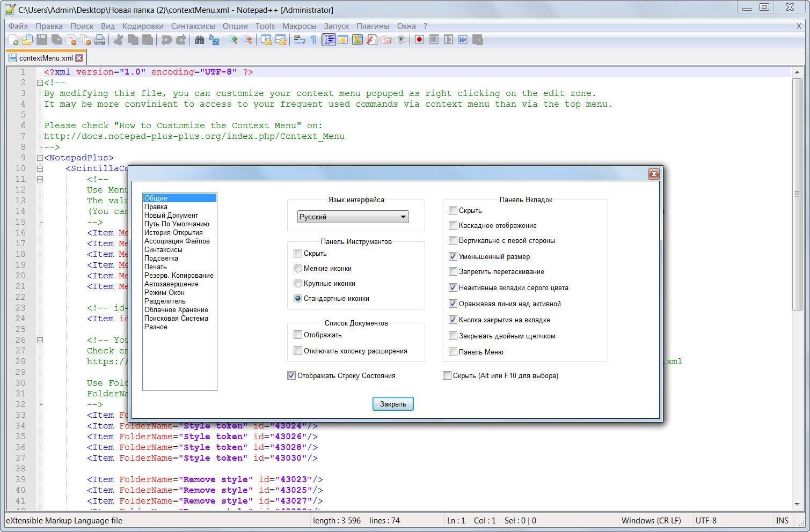Check Вертикально с левой стороны checkbox
The image size is (810, 532).
coord(453,240)
